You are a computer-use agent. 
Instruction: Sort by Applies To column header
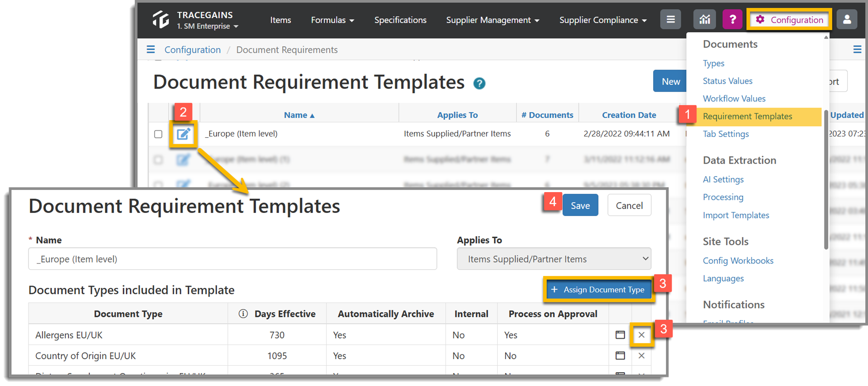[457, 115]
